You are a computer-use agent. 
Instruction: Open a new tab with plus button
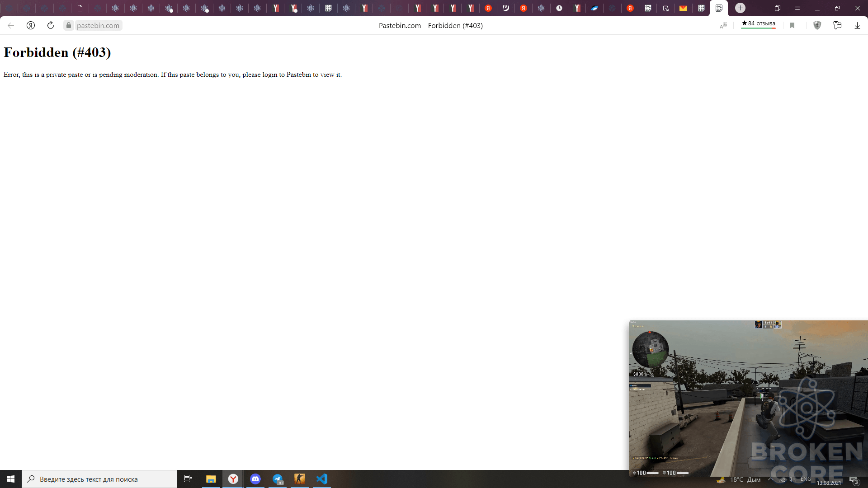740,8
